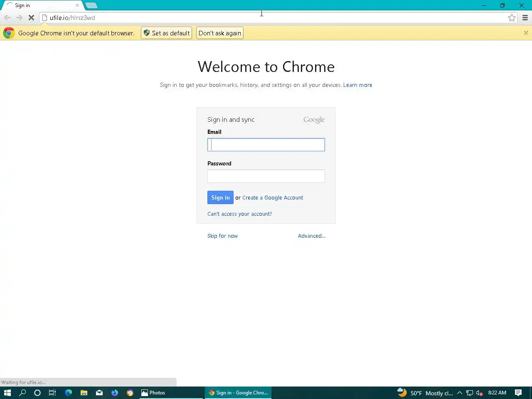Bookmark this page with the star icon
The height and width of the screenshot is (399, 532).
coord(512,17)
